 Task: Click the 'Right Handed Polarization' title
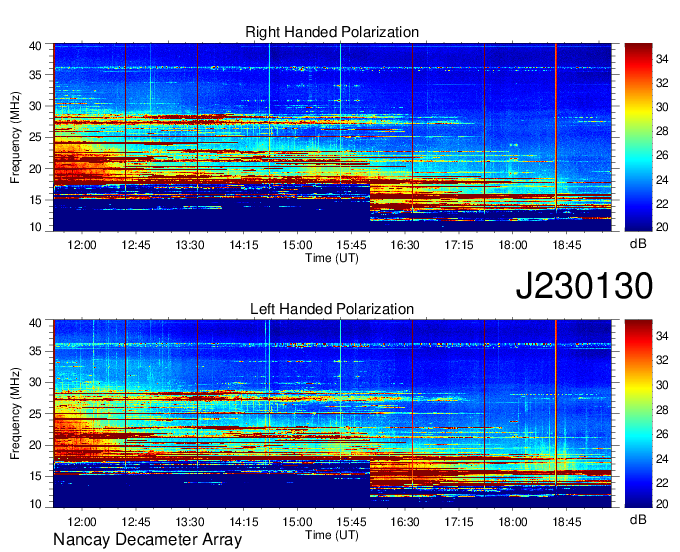332,32
